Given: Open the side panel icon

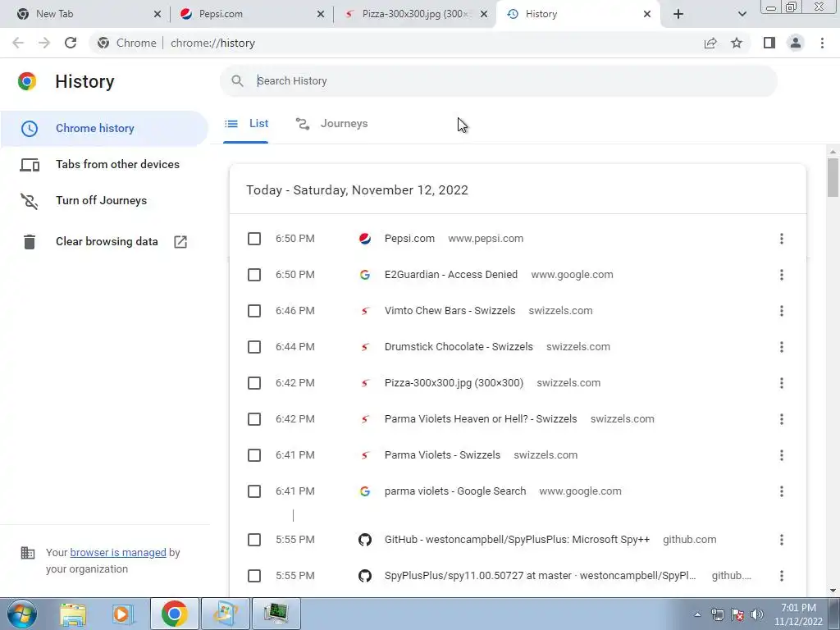Looking at the screenshot, I should coord(769,43).
